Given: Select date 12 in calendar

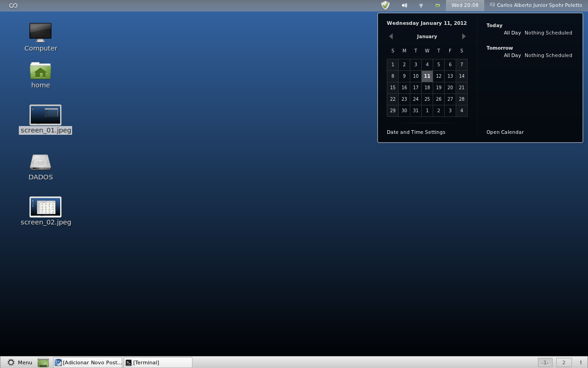Looking at the screenshot, I should click(x=439, y=76).
